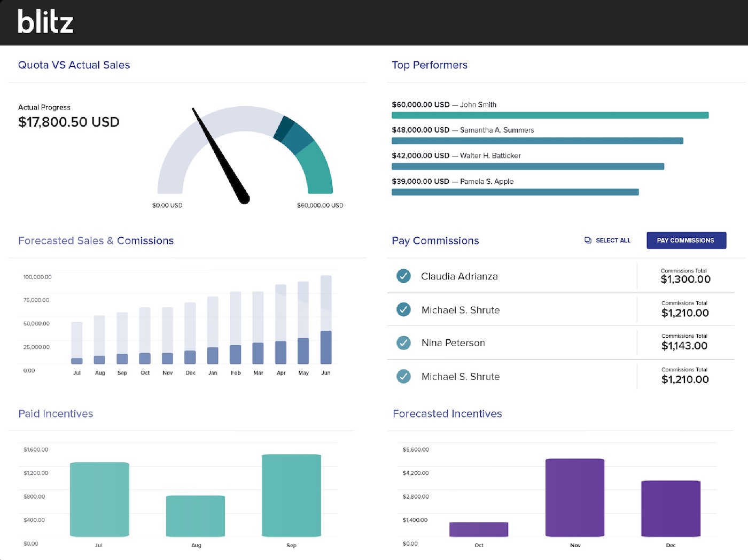Open the Forecasted Incentives section header
This screenshot has width=748, height=560.
pyautogui.click(x=447, y=413)
